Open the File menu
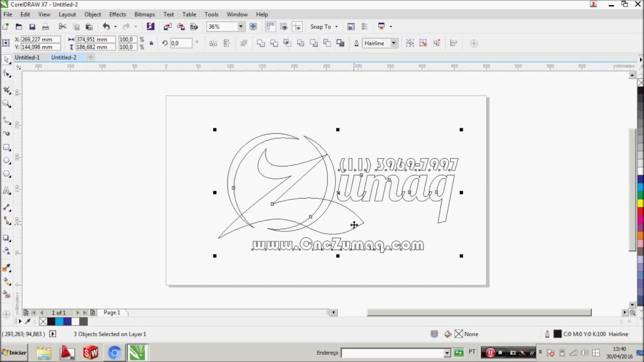This screenshot has width=644, height=362. 8,14
